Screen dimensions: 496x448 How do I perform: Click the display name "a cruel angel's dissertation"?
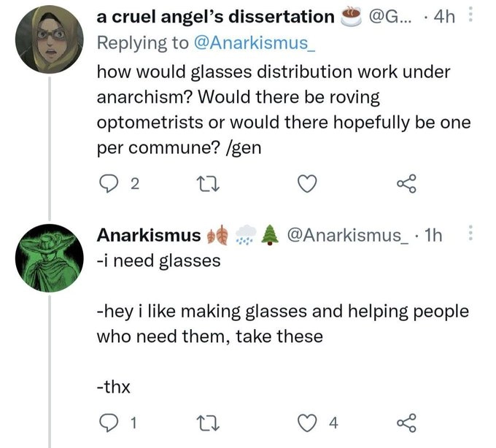coord(215,17)
